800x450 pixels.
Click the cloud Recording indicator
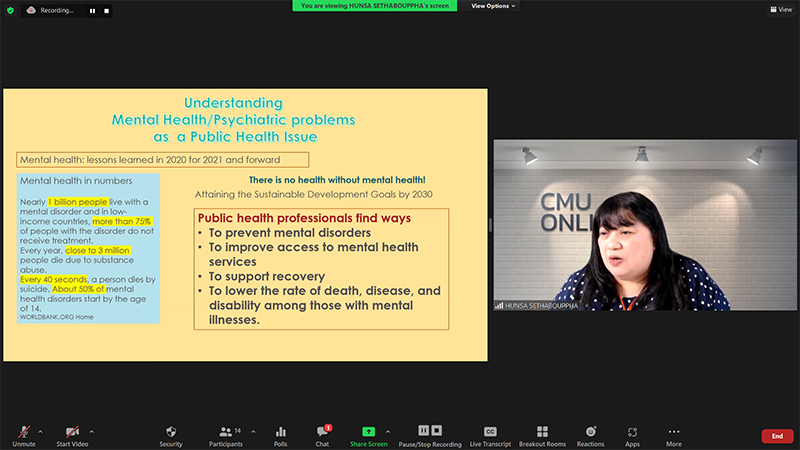pyautogui.click(x=50, y=10)
